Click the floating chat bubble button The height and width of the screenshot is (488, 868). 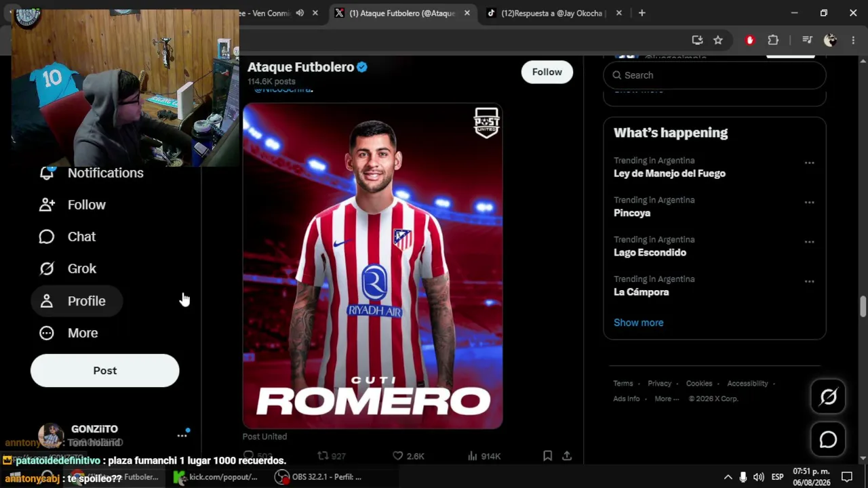pyautogui.click(x=828, y=440)
